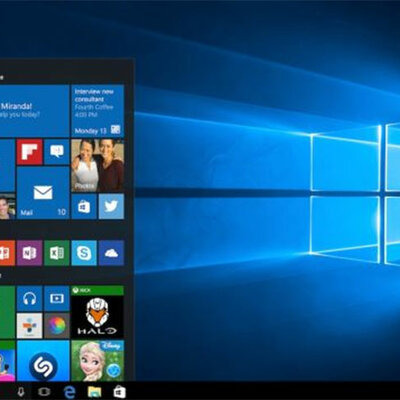Open the Cortana greeting tile for Miranda

[34, 111]
